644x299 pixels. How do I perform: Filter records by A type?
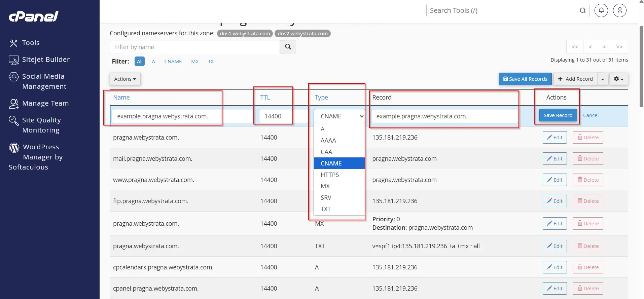click(153, 62)
